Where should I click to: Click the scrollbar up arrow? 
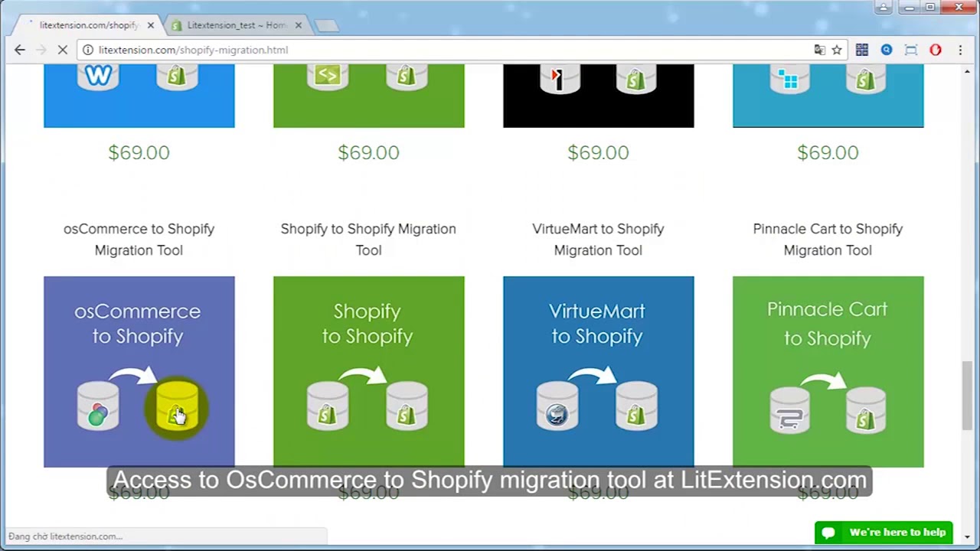point(967,70)
